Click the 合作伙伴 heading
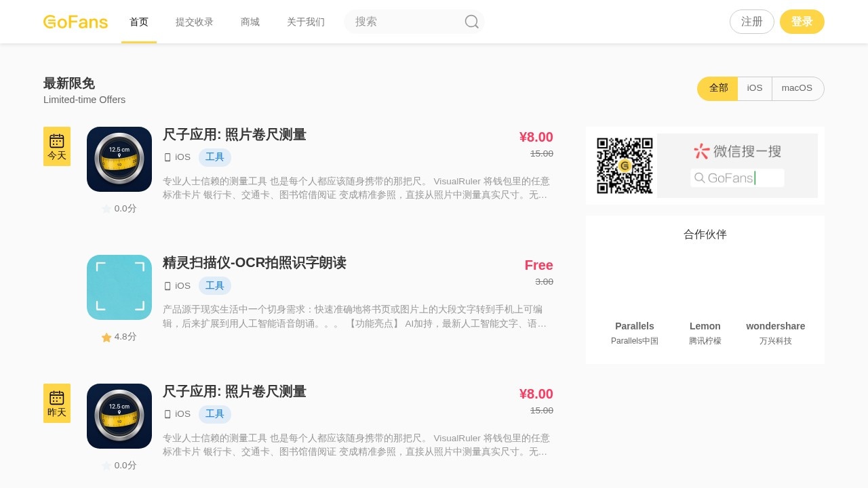Screen dimensions: 868x488 (x=705, y=235)
